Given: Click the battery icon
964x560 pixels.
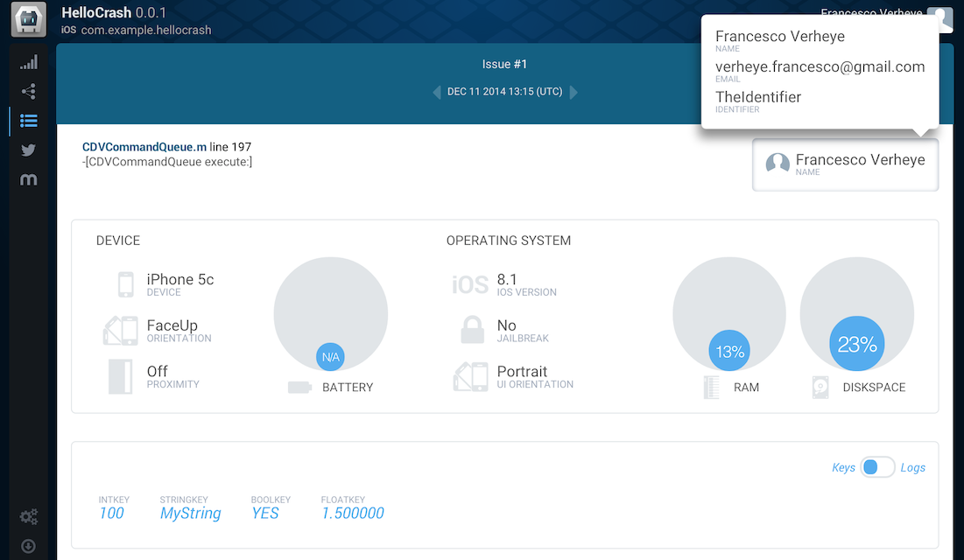Looking at the screenshot, I should (299, 388).
